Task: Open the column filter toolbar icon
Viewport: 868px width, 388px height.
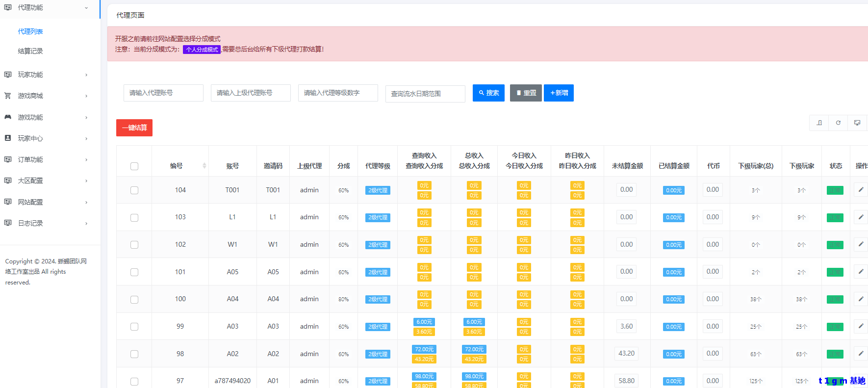Action: coord(819,123)
